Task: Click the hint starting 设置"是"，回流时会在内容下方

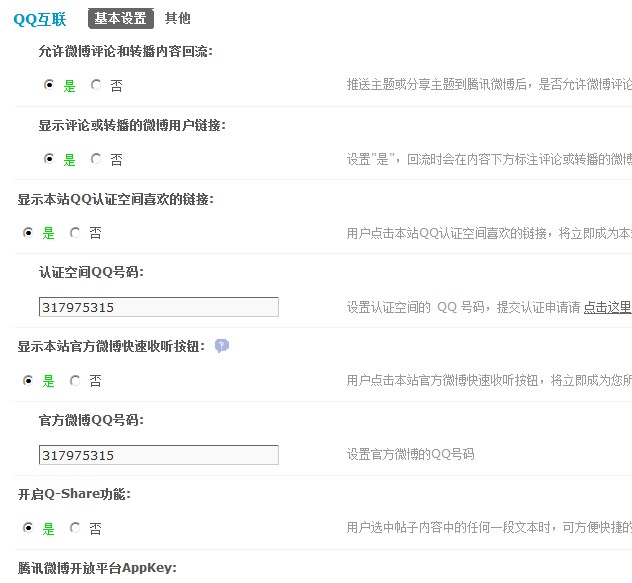Action: click(489, 160)
